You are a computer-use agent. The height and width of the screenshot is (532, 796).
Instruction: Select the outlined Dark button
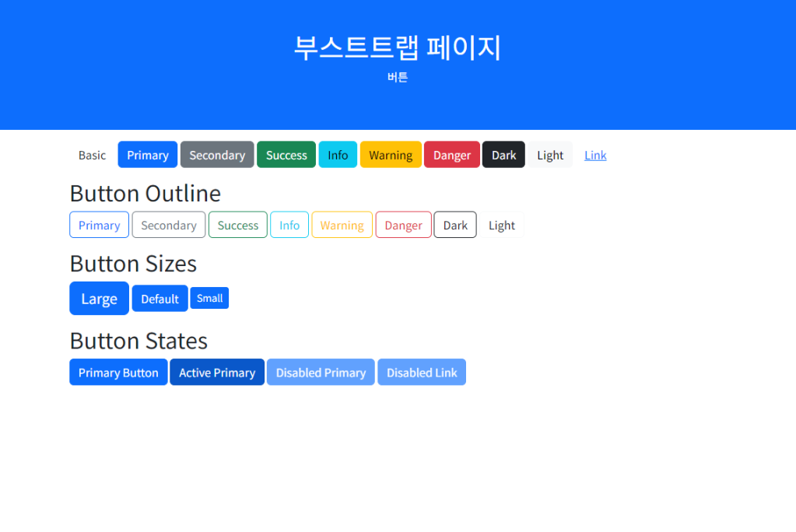click(455, 225)
